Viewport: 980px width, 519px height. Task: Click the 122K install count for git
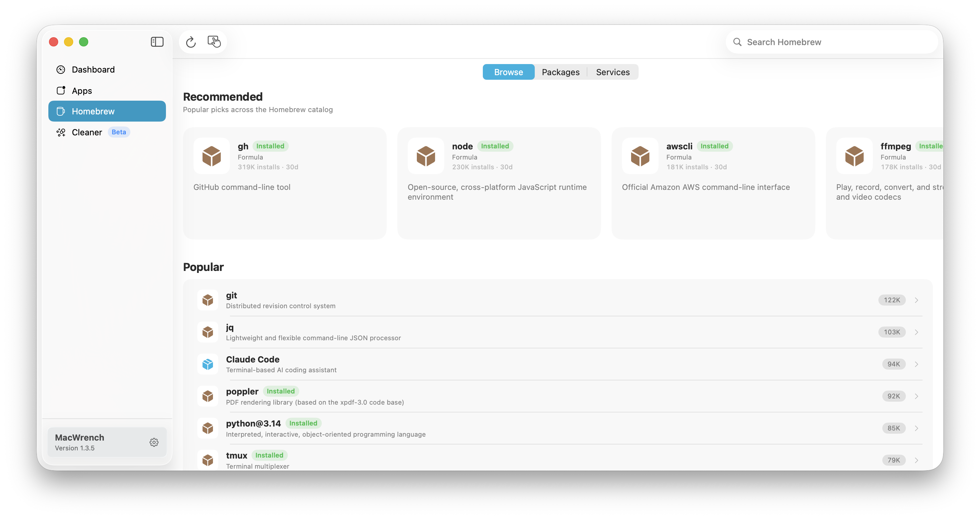click(x=892, y=300)
